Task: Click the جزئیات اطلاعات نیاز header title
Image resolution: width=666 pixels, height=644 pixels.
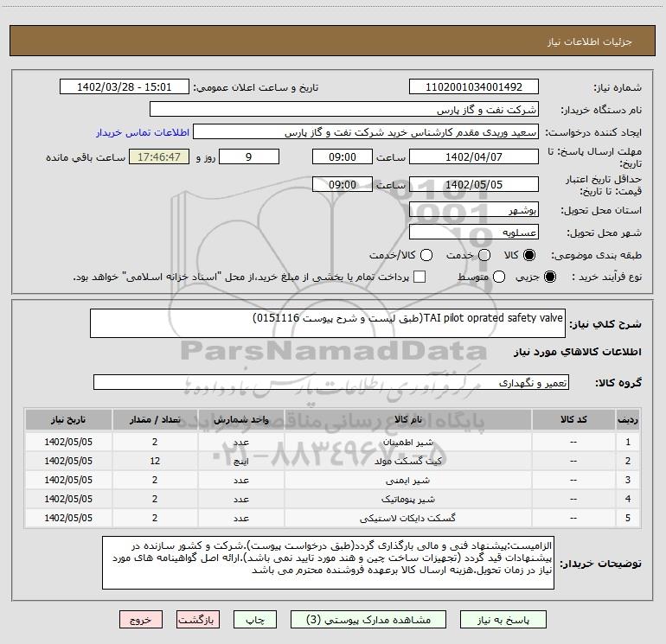Action: point(590,41)
